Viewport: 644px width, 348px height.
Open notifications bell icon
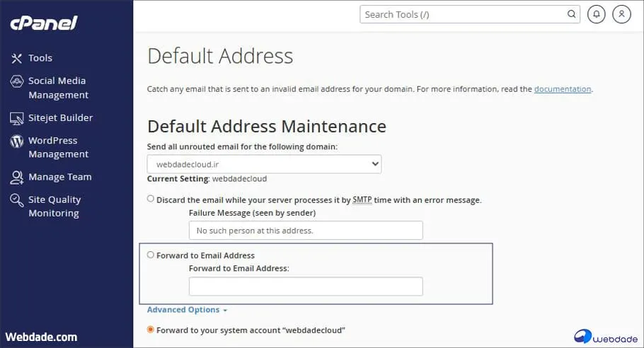597,14
